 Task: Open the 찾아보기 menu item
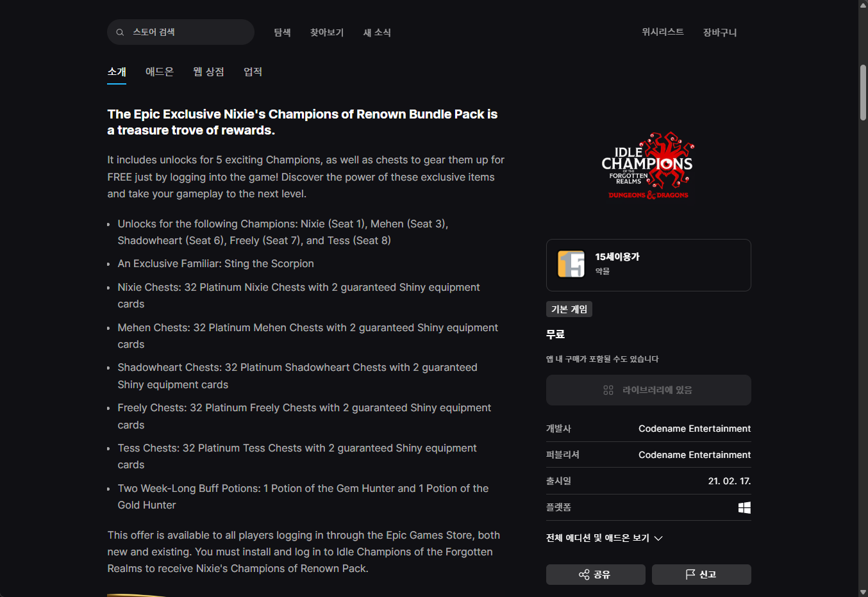click(x=327, y=32)
